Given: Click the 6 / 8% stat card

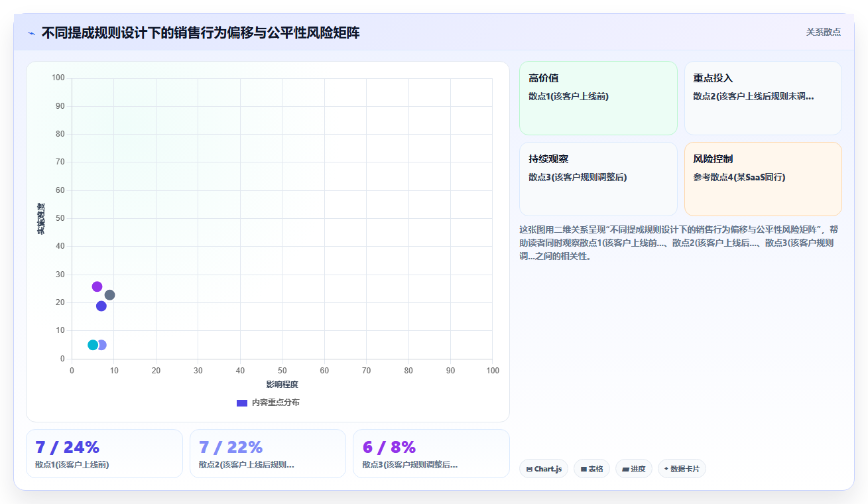Looking at the screenshot, I should coord(431,454).
